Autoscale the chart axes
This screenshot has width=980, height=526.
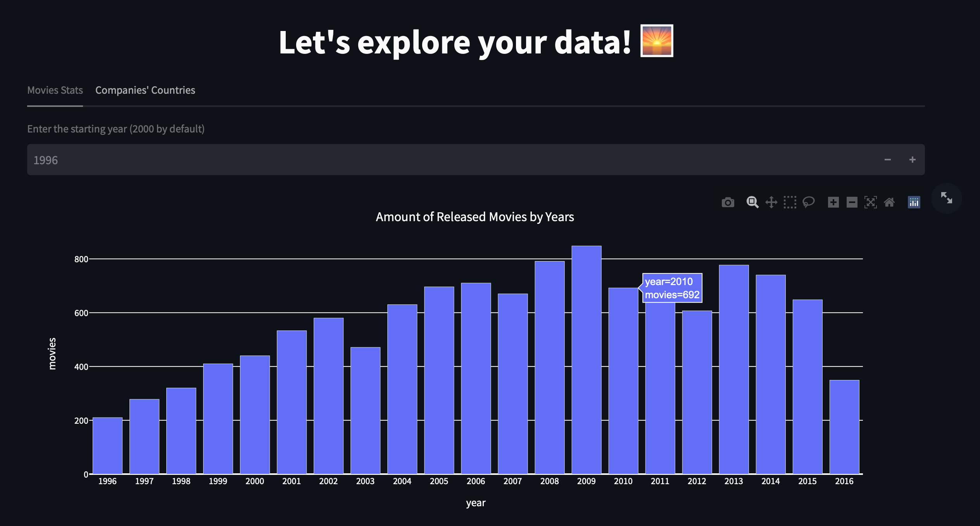(x=870, y=202)
